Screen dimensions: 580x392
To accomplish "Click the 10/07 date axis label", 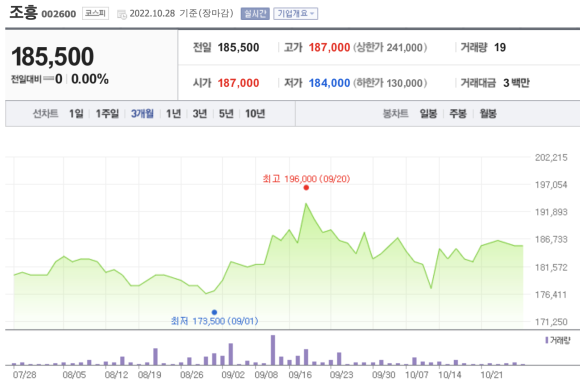I will pos(417,375).
